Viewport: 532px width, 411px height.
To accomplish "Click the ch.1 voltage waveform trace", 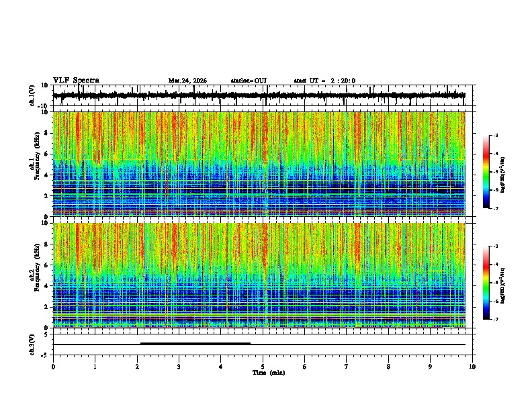I will (x=259, y=95).
